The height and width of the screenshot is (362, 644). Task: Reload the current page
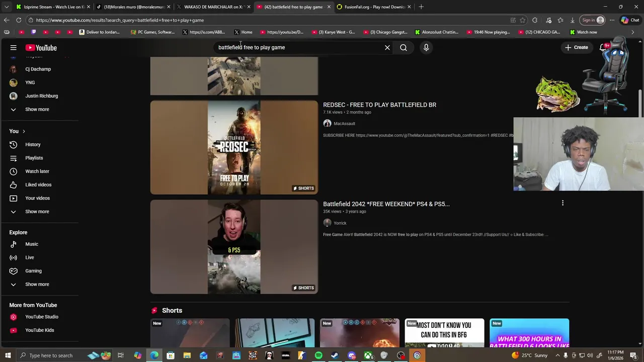(x=19, y=20)
